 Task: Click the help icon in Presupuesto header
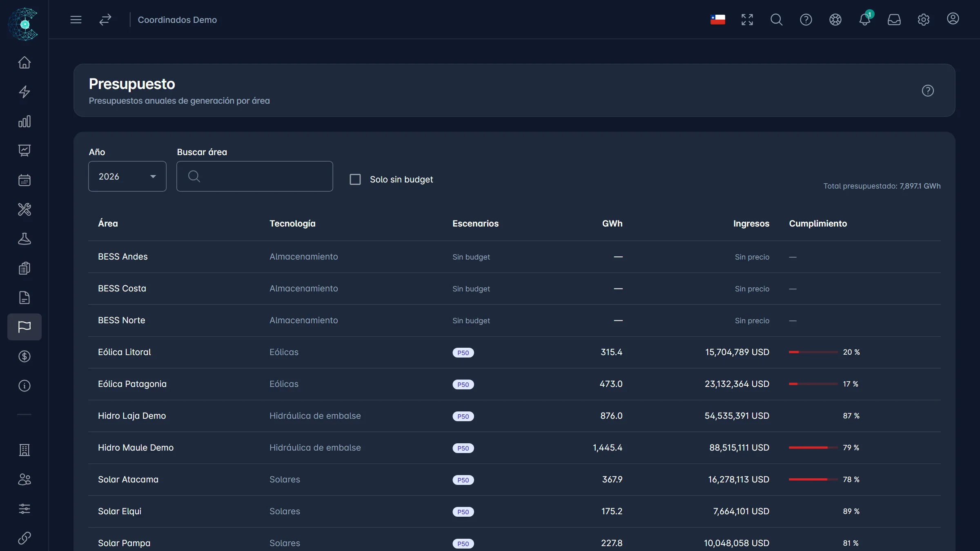point(928,91)
